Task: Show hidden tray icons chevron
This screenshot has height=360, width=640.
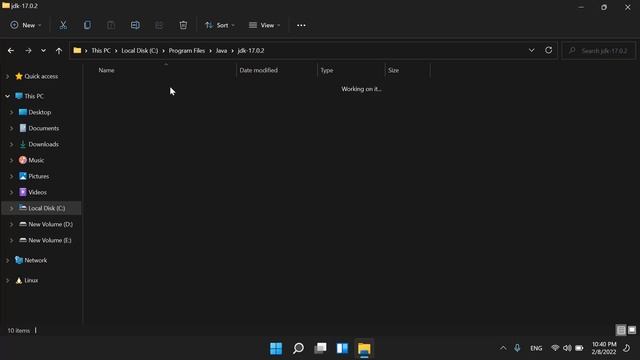Action: [x=503, y=348]
